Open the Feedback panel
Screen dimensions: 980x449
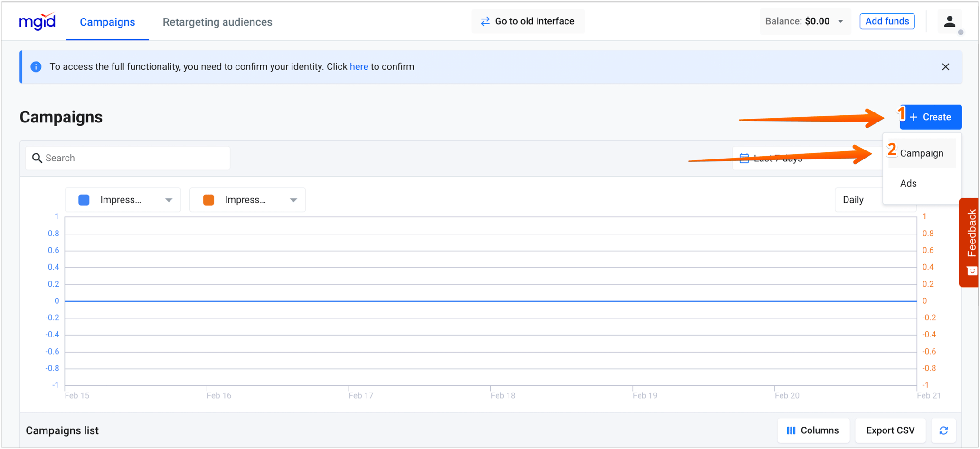971,242
